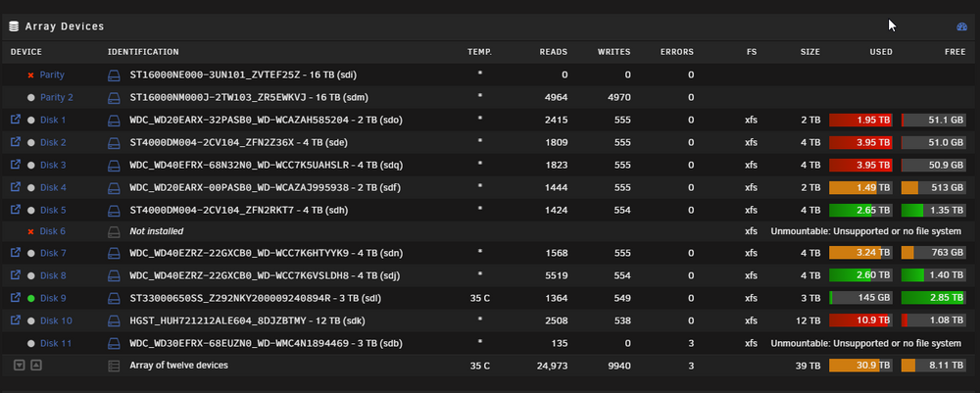The width and height of the screenshot is (980, 393).
Task: Open the Disk 1 settings link
Action: pos(53,120)
